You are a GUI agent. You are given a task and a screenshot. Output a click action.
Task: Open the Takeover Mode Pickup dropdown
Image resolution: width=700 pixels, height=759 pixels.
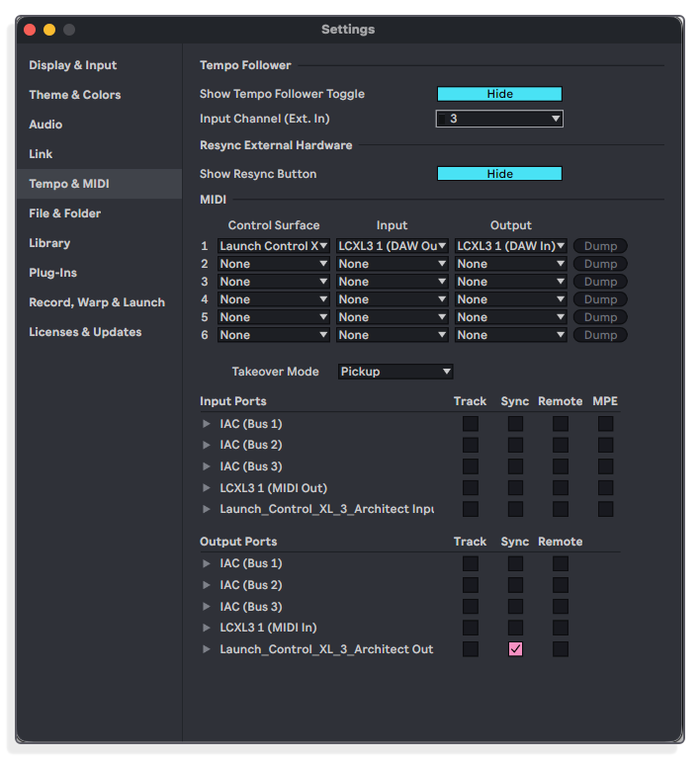click(395, 372)
